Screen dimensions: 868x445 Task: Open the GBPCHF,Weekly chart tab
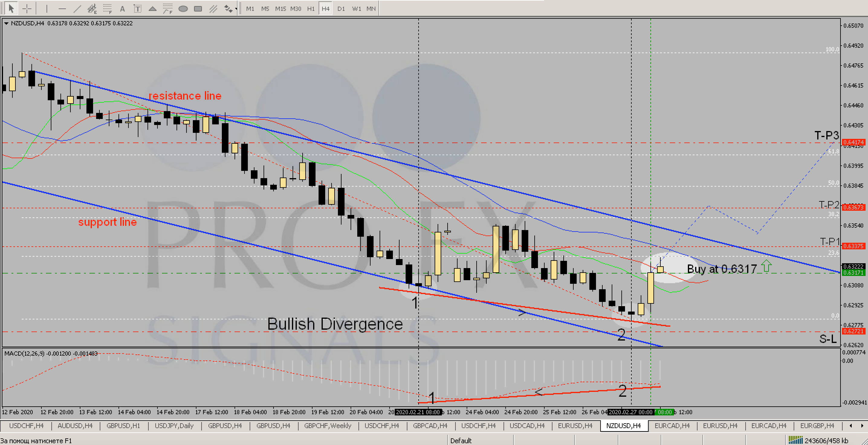(328, 426)
